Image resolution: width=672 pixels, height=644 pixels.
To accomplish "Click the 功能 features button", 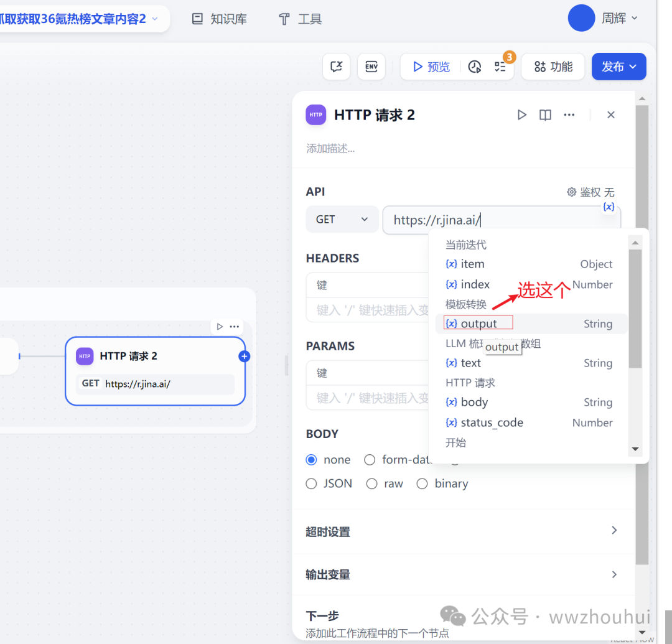I will point(553,67).
